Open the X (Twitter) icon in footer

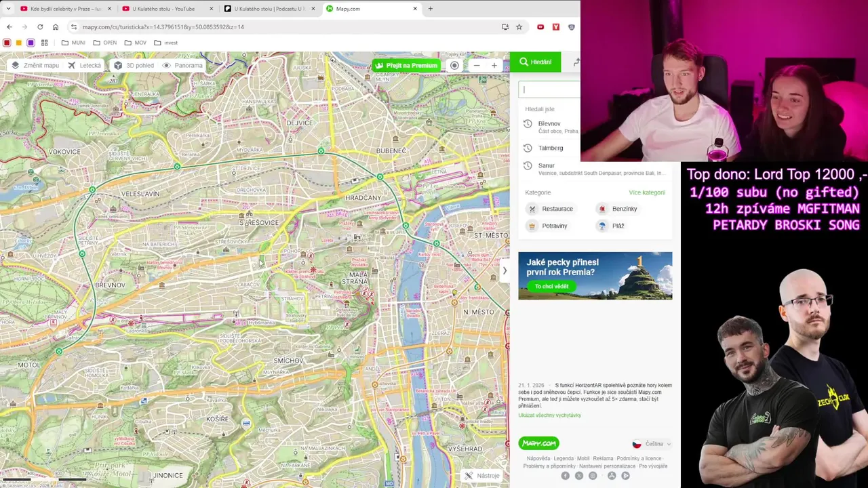coord(579,476)
